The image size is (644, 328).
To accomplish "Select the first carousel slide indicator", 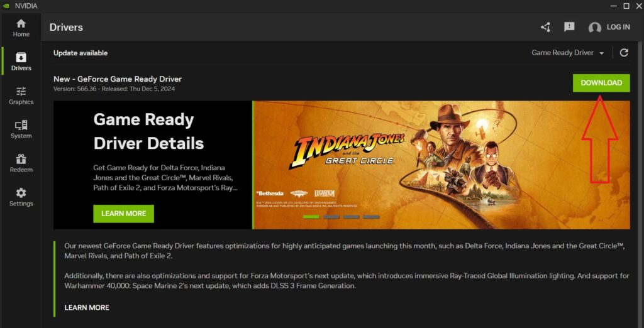I will pyautogui.click(x=311, y=217).
